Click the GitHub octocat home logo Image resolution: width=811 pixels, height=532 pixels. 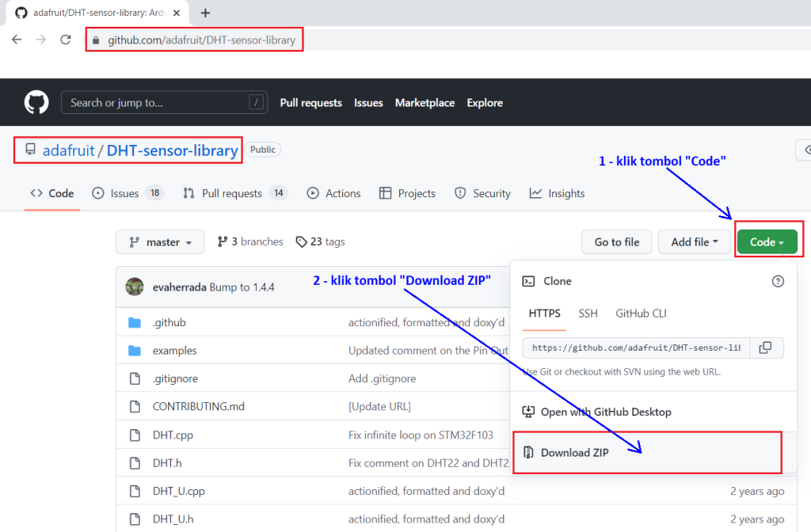(x=34, y=102)
